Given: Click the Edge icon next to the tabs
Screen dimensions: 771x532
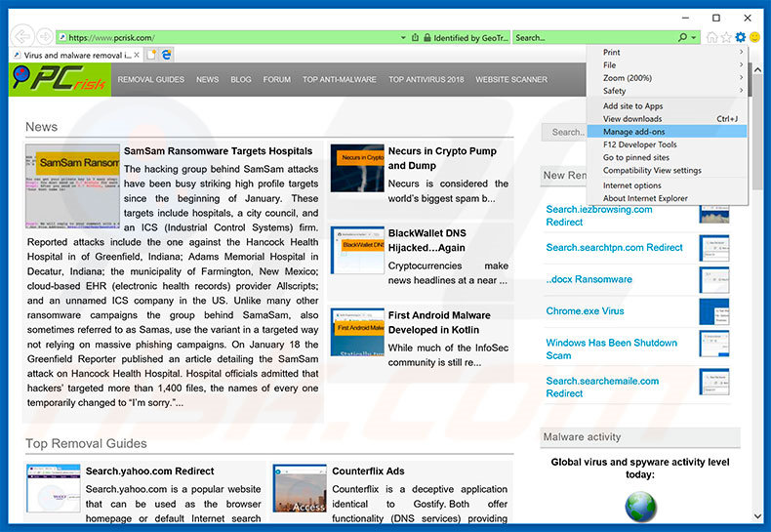Looking at the screenshot, I should (167, 55).
